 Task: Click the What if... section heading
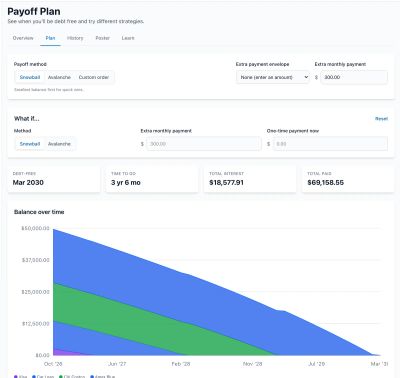click(27, 119)
